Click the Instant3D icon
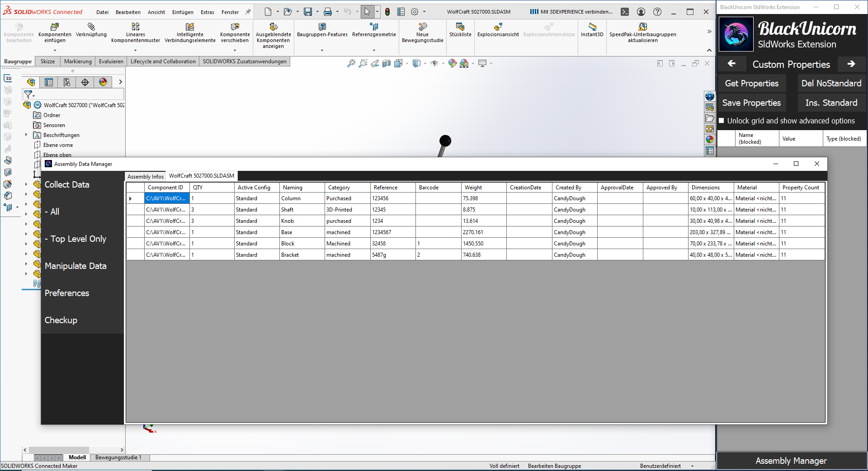Viewport: 868px width, 471px height. tap(592, 27)
